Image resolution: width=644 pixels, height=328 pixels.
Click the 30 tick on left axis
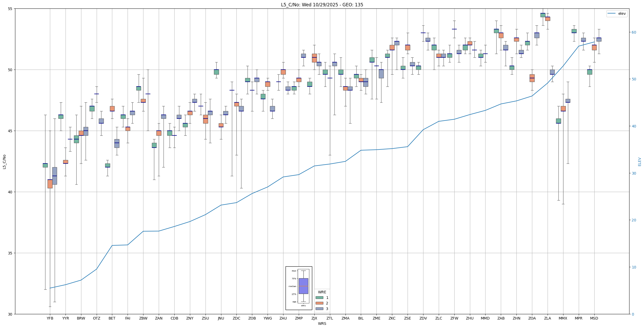click(x=10, y=314)
